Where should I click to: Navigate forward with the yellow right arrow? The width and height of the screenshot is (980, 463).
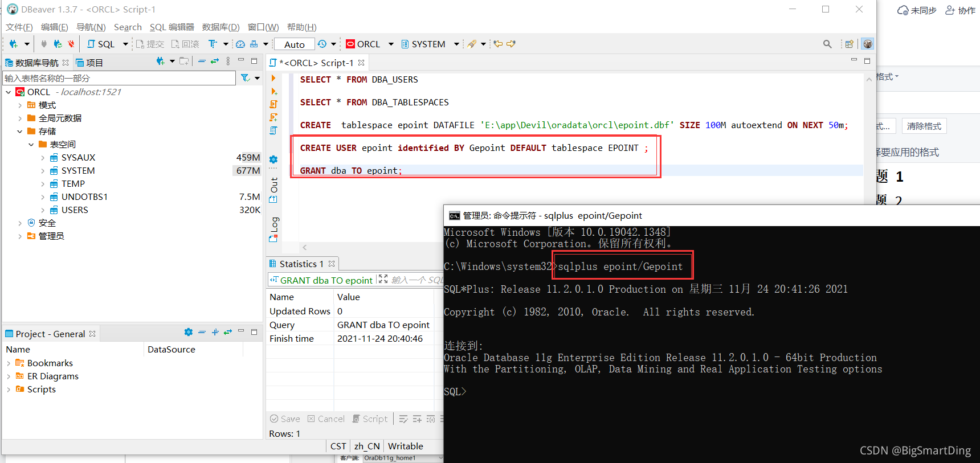click(511, 44)
